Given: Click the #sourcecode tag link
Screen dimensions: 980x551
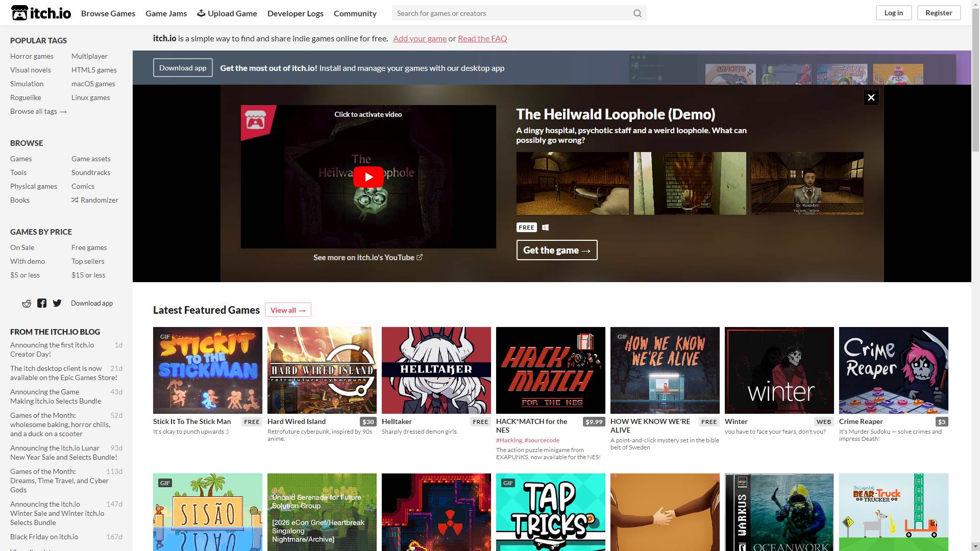Looking at the screenshot, I should (x=542, y=440).
